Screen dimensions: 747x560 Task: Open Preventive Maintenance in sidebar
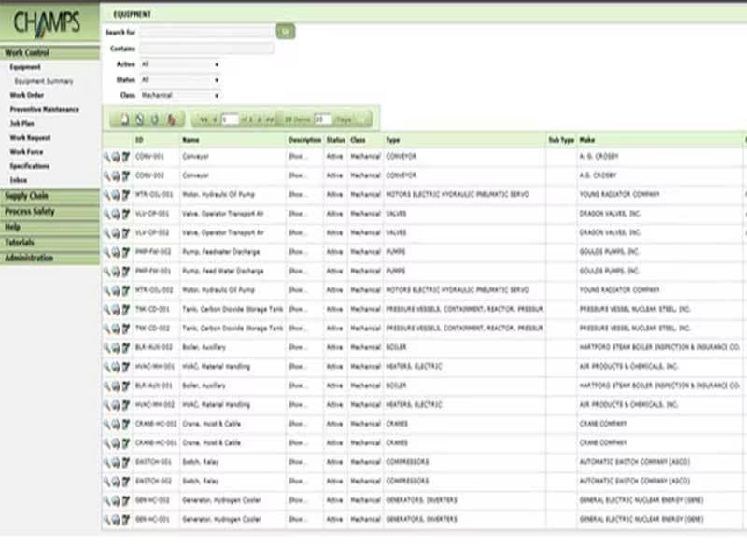(44, 109)
